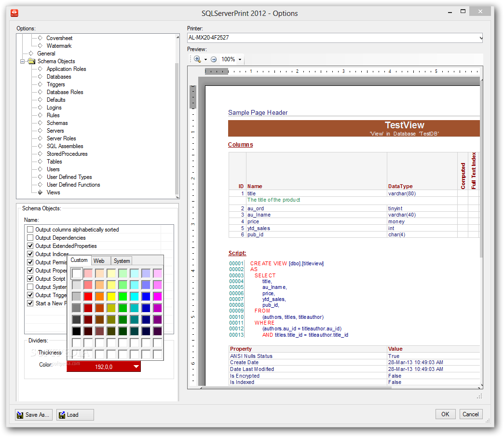The width and height of the screenshot is (504, 437).
Task: Toggle the Output Triggers checkbox
Action: pyautogui.click(x=30, y=295)
